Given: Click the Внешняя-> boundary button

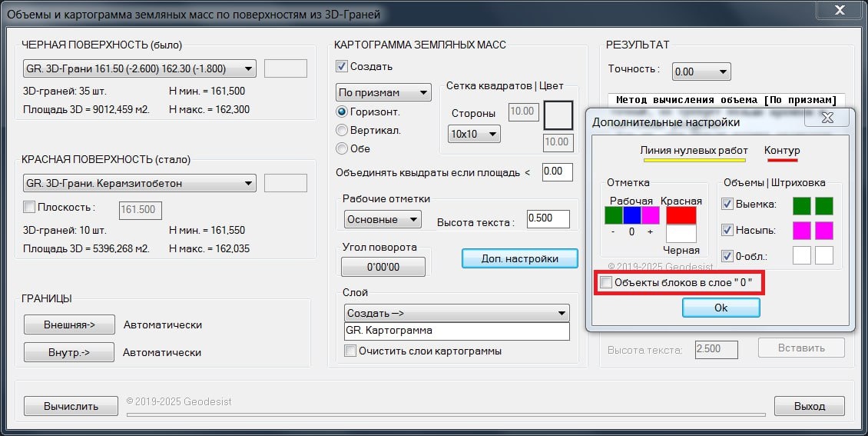Looking at the screenshot, I should [x=69, y=325].
